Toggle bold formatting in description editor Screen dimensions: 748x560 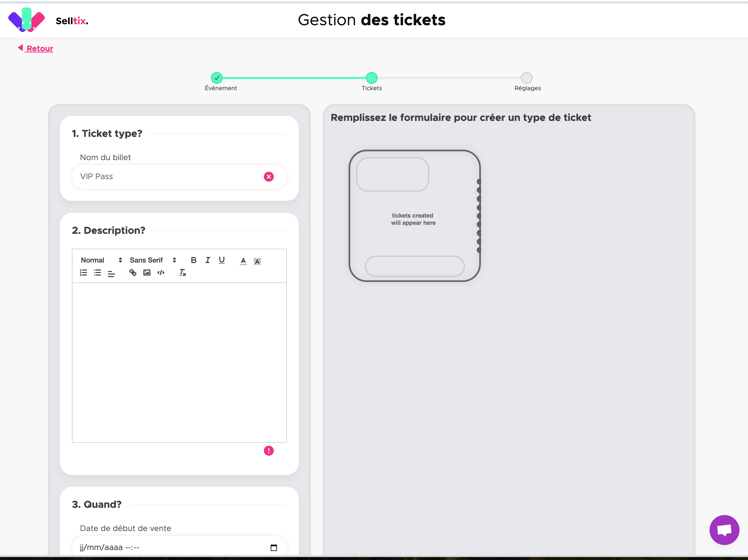[193, 260]
